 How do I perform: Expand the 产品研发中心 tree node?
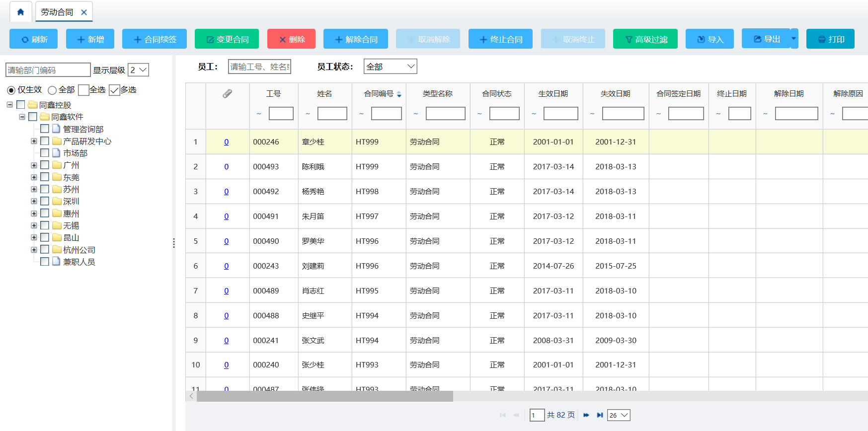coord(34,141)
